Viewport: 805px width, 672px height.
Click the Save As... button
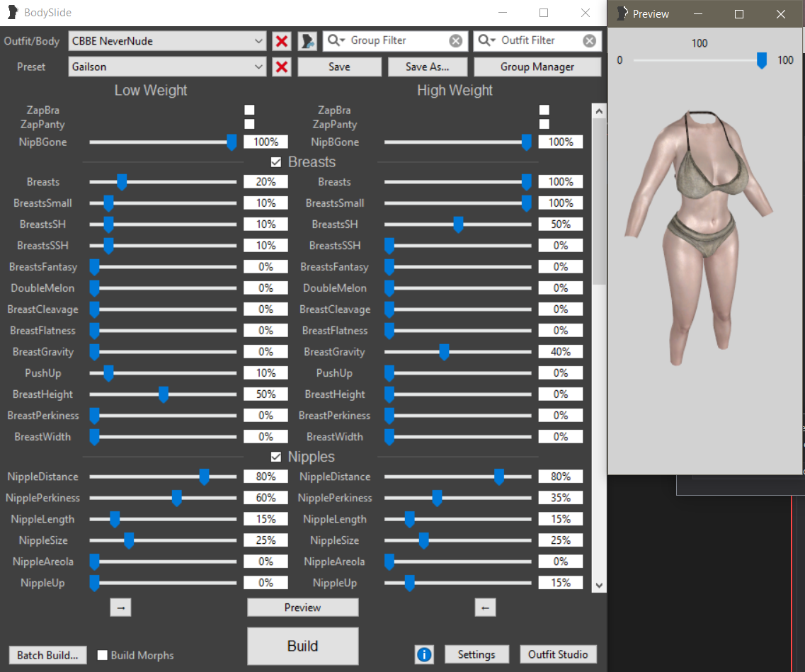(427, 67)
